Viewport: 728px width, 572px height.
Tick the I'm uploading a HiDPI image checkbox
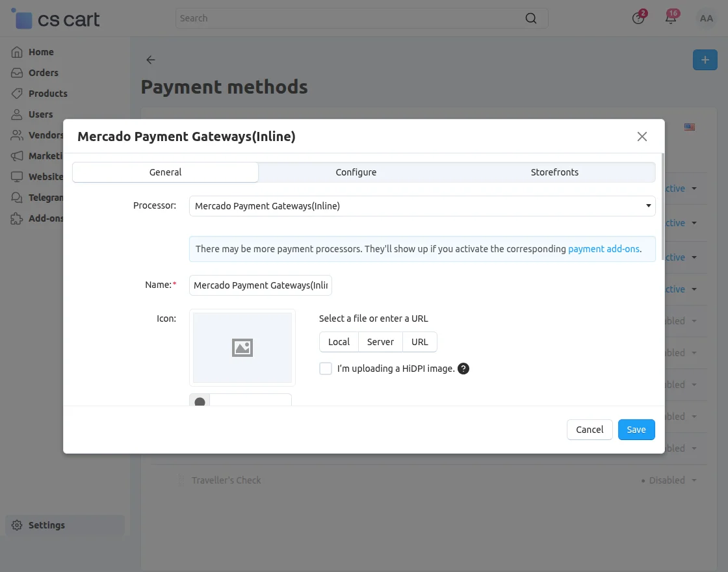click(326, 369)
